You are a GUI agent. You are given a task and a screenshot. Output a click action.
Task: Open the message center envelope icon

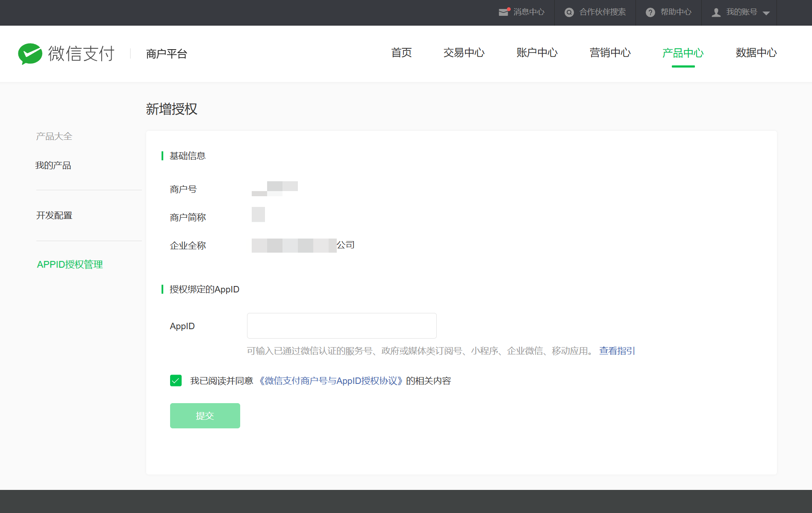pyautogui.click(x=504, y=12)
